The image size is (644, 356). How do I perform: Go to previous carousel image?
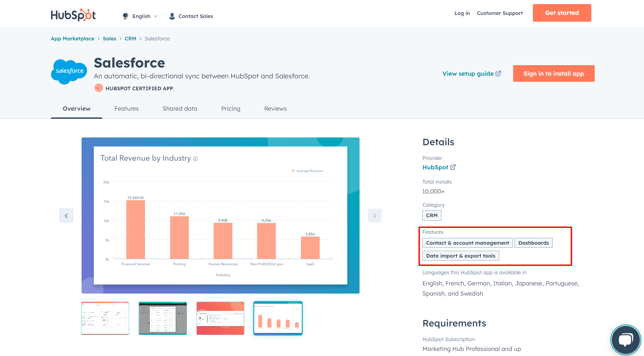tap(66, 216)
